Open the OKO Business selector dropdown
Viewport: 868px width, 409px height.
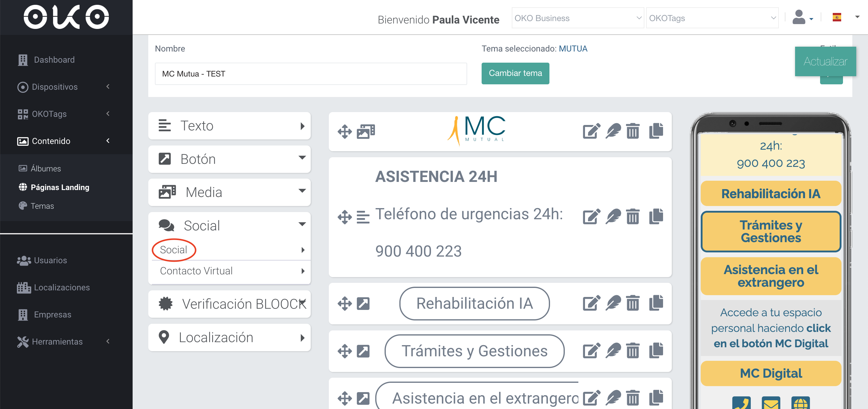577,18
